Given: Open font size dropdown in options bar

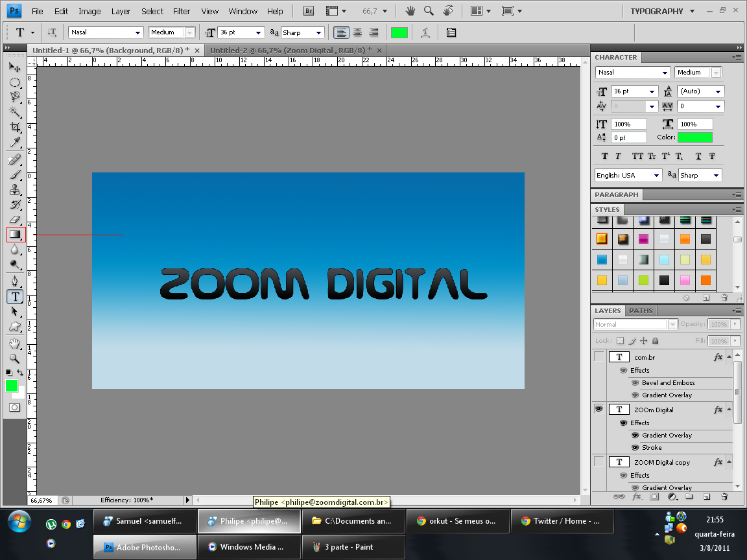Looking at the screenshot, I should pos(258,32).
